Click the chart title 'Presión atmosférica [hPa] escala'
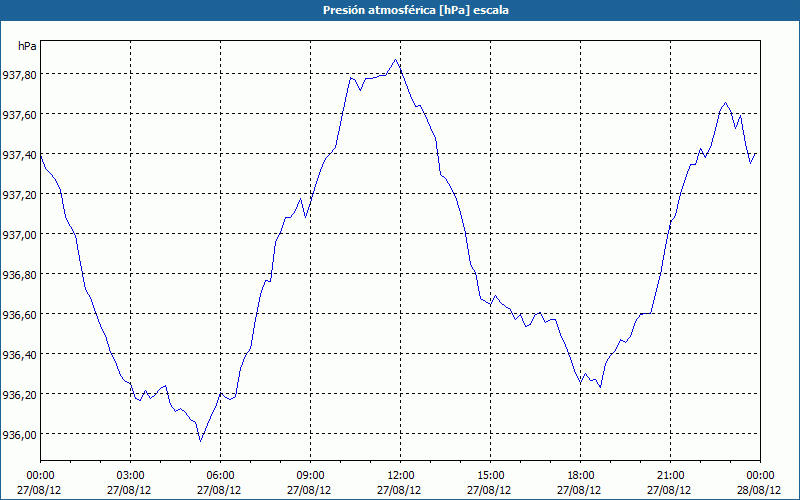The width and height of the screenshot is (800, 500). point(416,10)
